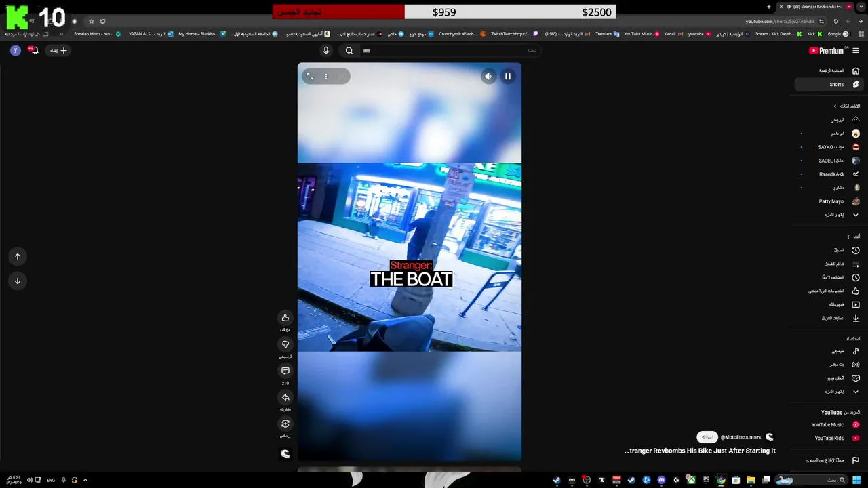868x488 pixels.
Task: Open Live under Explore
Action: tap(829, 365)
